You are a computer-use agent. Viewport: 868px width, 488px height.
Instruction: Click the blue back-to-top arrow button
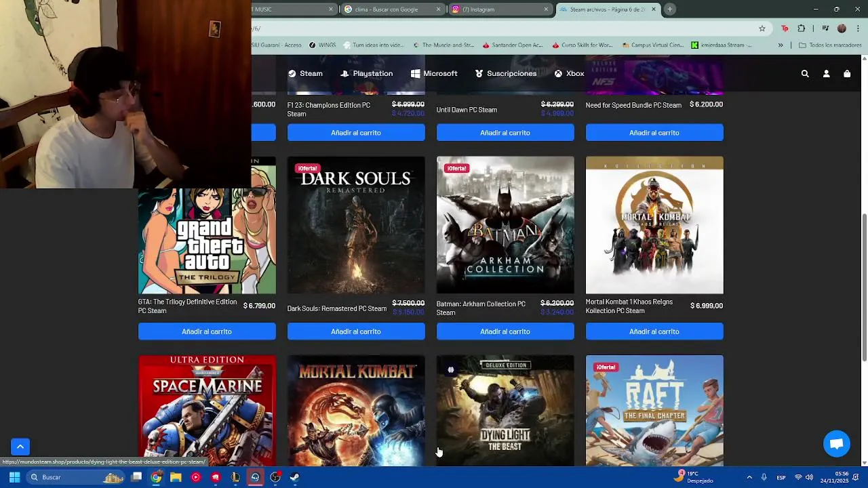[20, 447]
